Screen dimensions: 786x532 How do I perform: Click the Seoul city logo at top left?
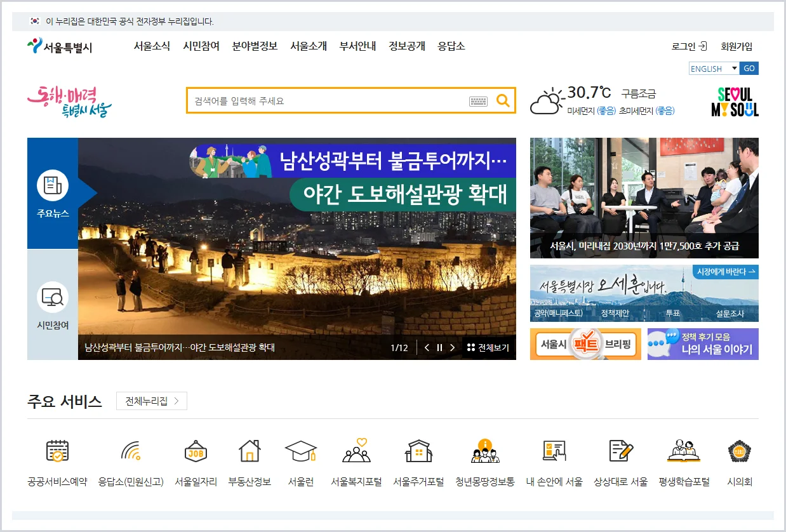click(60, 46)
